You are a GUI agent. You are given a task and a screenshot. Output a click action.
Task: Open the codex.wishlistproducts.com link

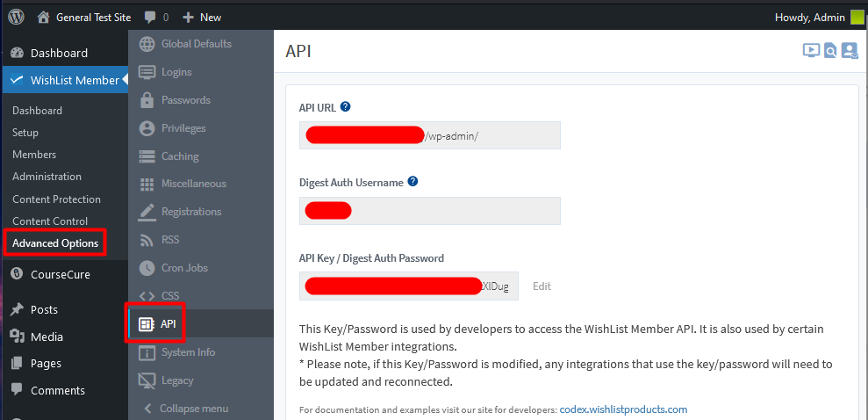[623, 409]
